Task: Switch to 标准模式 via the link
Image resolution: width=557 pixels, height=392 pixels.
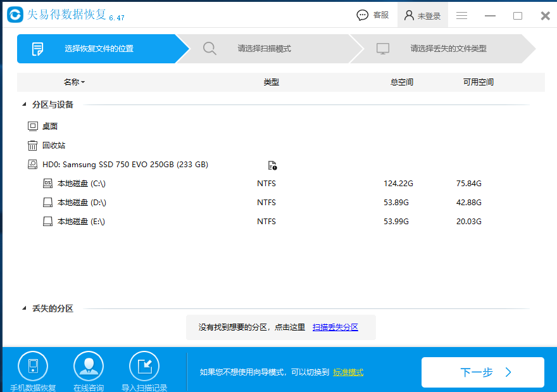Action: point(348,372)
